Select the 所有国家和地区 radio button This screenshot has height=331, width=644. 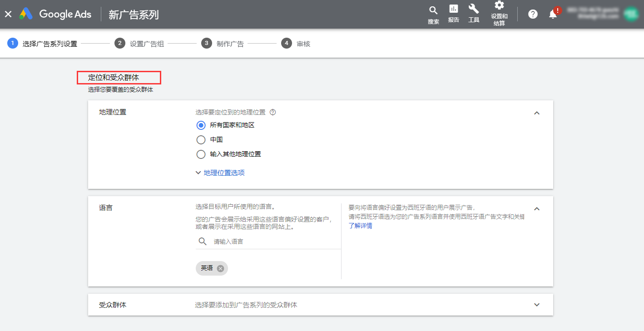coord(201,125)
